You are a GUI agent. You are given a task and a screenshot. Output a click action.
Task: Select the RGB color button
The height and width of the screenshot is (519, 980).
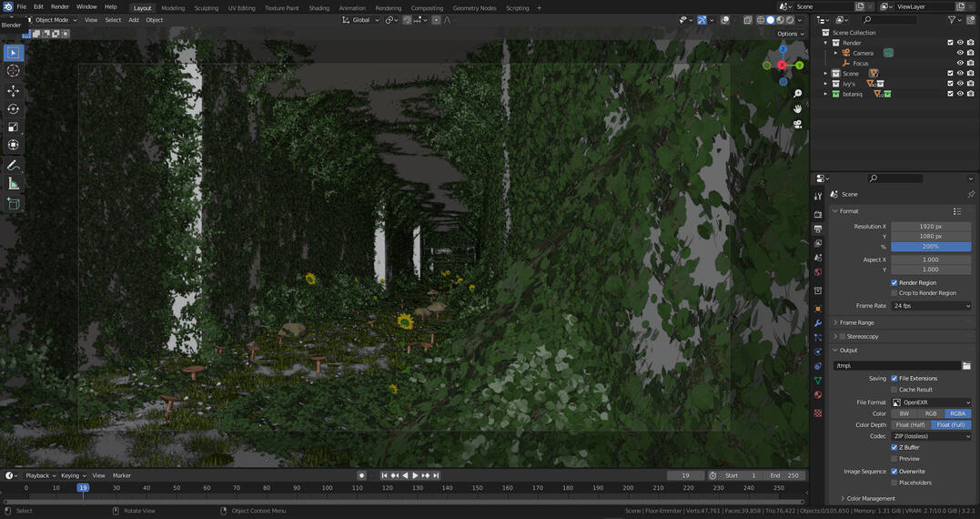pos(931,413)
